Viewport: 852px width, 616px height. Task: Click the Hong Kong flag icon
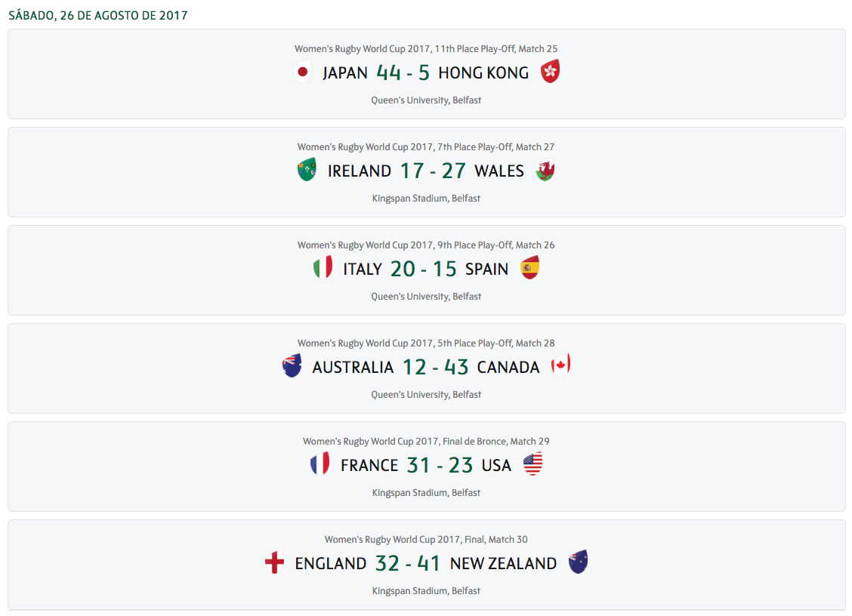(551, 72)
